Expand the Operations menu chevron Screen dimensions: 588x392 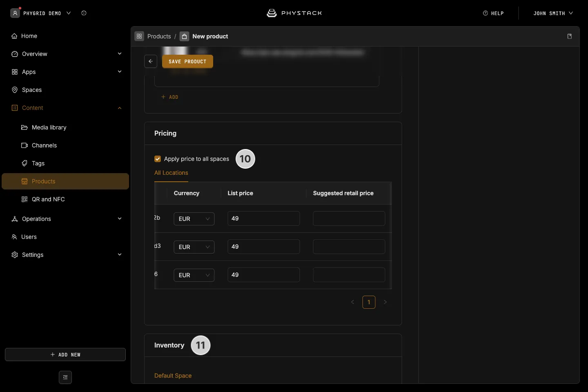point(120,219)
